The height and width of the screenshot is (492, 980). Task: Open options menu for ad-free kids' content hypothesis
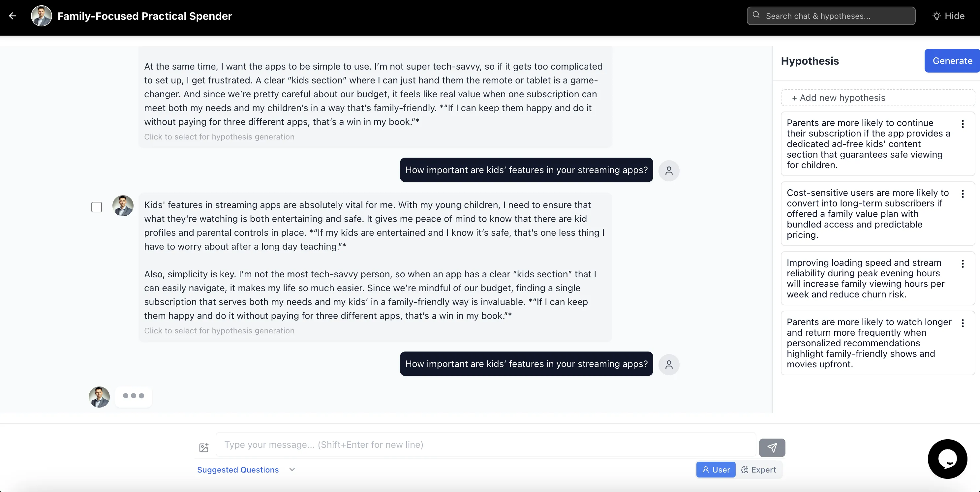(963, 124)
